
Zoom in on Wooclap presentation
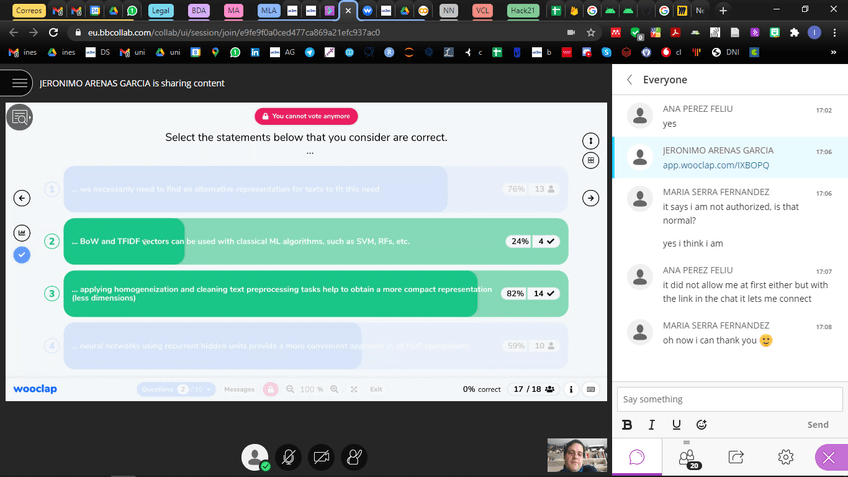[x=334, y=389]
